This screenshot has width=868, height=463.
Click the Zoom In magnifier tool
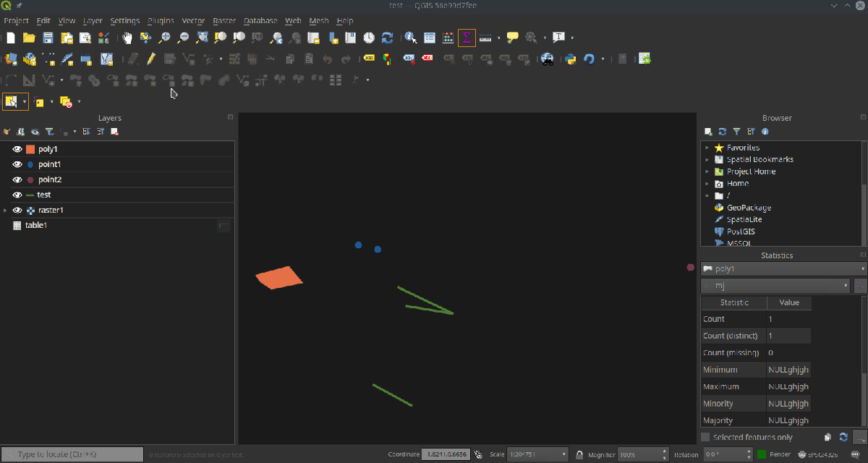(x=165, y=38)
